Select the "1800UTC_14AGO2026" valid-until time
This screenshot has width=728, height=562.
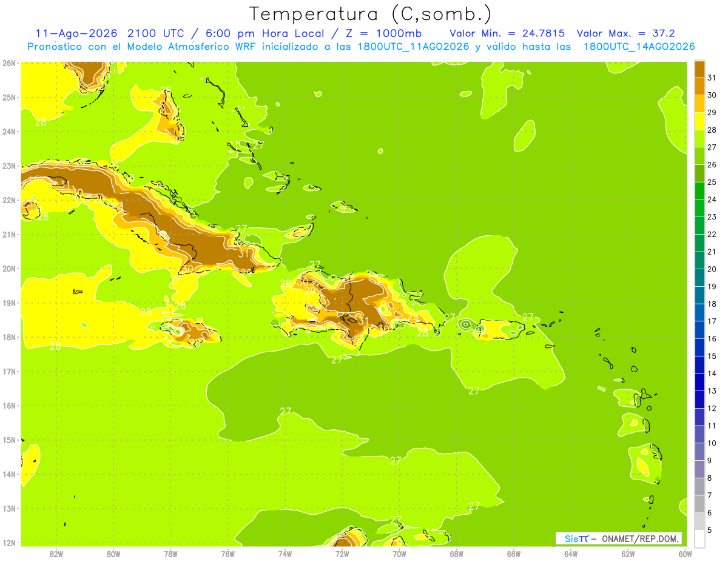[639, 47]
